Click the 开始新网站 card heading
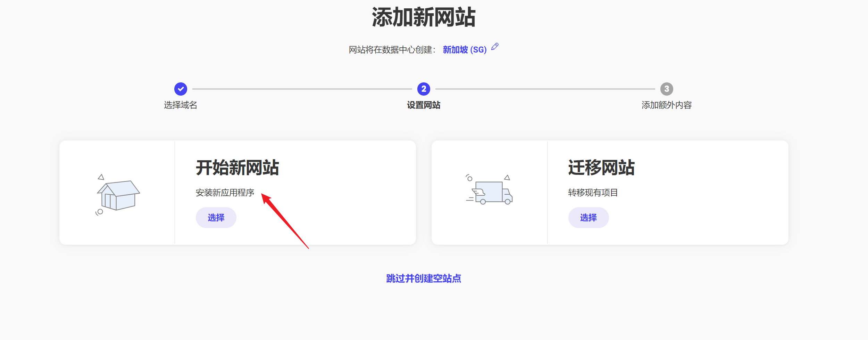 click(237, 168)
